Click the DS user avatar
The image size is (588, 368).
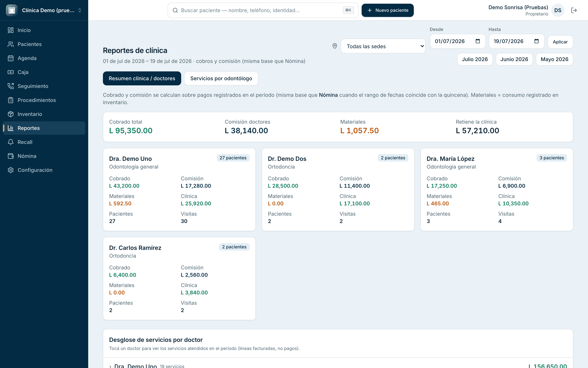pos(558,10)
